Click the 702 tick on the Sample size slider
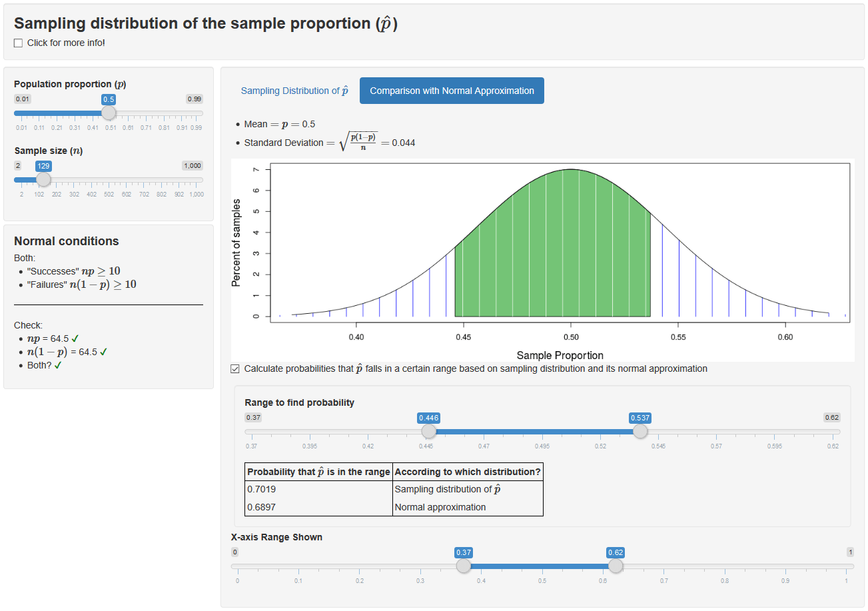Image resolution: width=868 pixels, height=611 pixels. click(x=144, y=180)
